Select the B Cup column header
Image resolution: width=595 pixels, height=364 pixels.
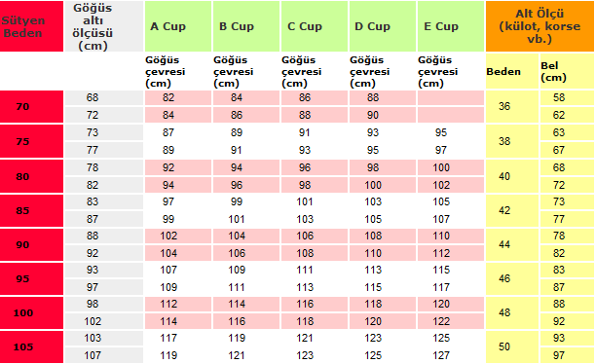click(246, 26)
